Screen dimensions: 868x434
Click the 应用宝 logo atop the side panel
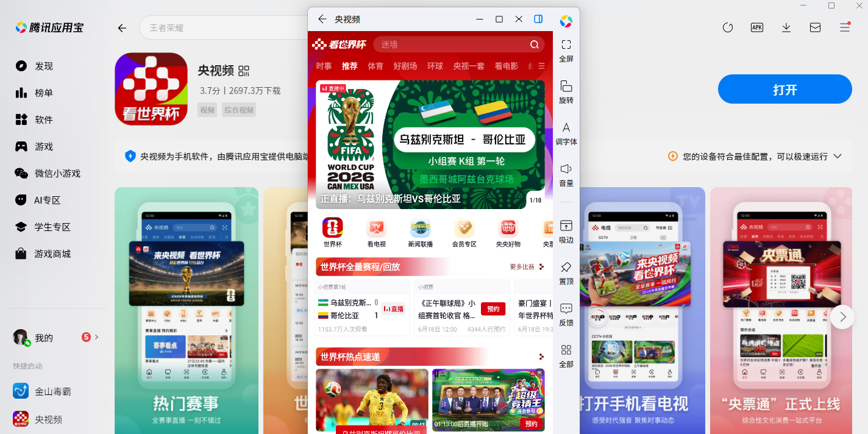pyautogui.click(x=566, y=21)
